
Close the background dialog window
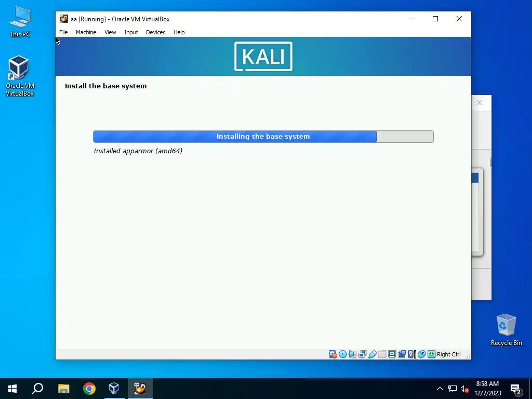480,102
